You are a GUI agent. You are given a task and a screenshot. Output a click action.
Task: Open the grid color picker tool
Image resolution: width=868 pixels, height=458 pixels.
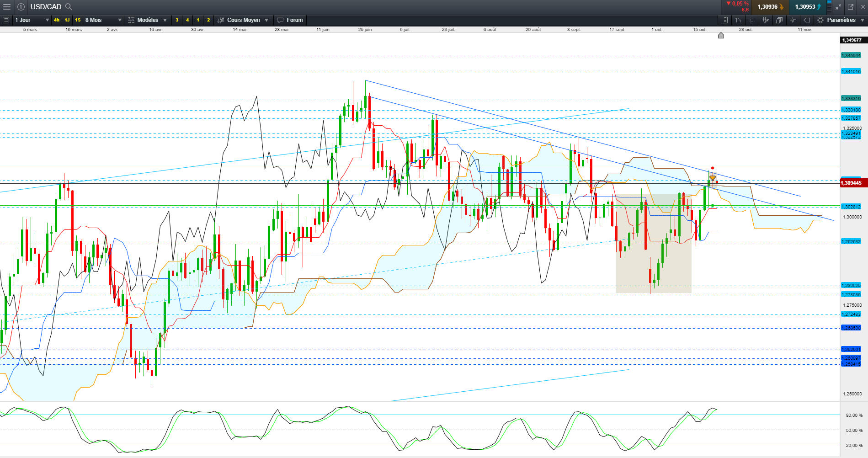[x=766, y=20]
